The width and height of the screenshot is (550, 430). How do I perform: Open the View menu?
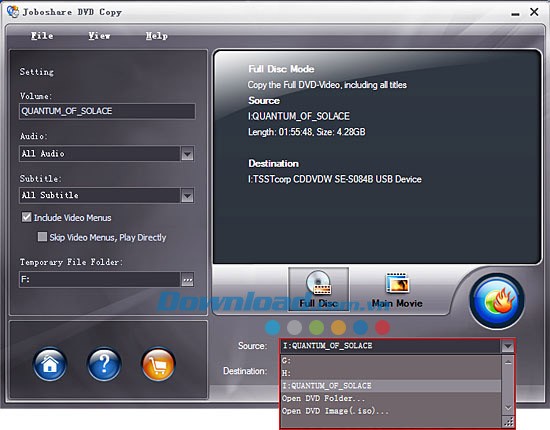click(x=99, y=35)
